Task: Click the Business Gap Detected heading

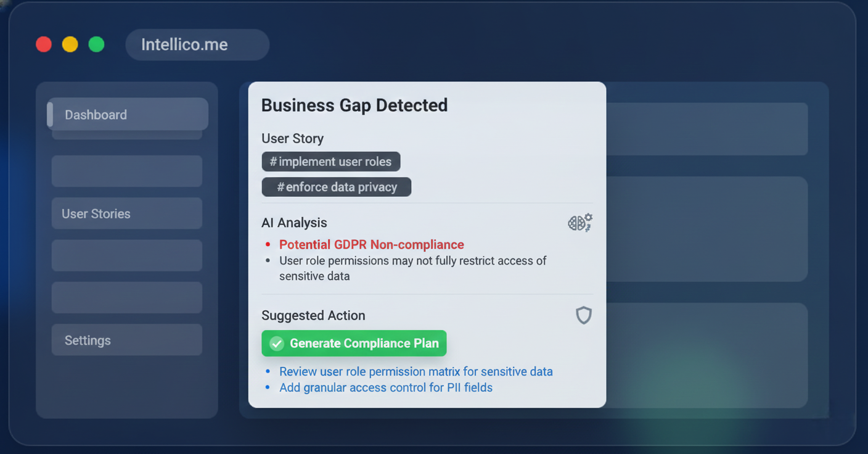Action: pyautogui.click(x=354, y=105)
